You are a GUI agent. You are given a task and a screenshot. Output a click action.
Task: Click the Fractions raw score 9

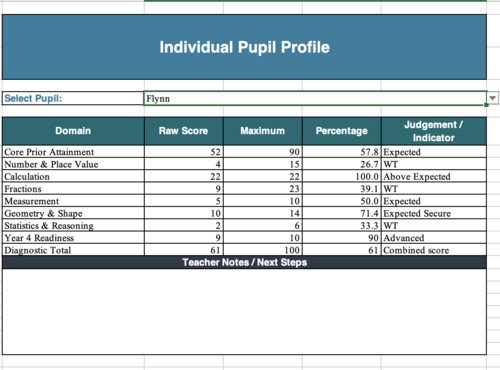pos(184,189)
